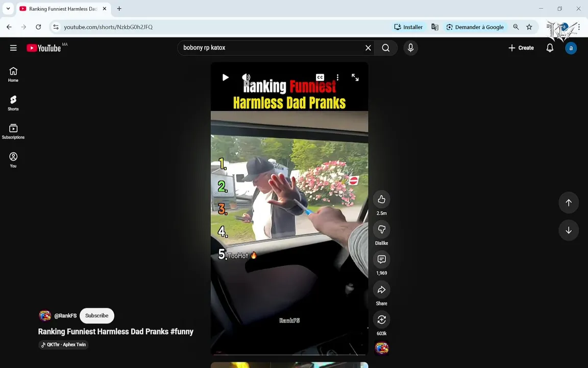Search with voice microphone button

pyautogui.click(x=410, y=48)
